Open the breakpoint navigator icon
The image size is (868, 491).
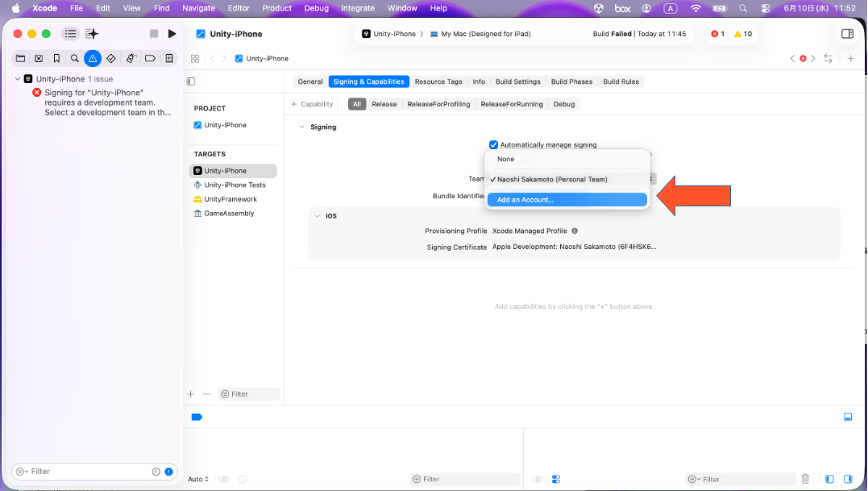click(150, 58)
